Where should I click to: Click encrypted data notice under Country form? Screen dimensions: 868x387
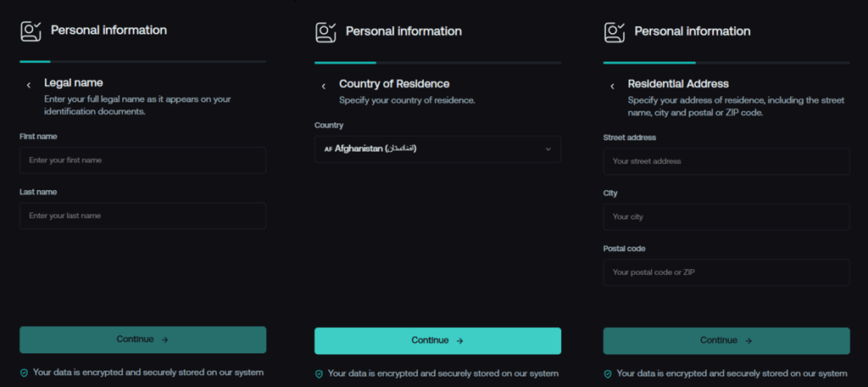[443, 373]
